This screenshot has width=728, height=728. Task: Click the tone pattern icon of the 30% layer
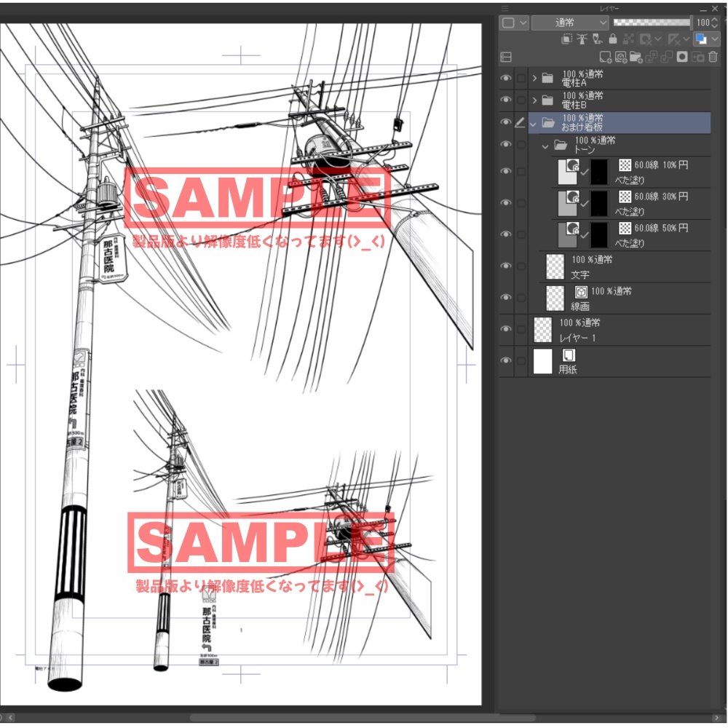point(625,197)
